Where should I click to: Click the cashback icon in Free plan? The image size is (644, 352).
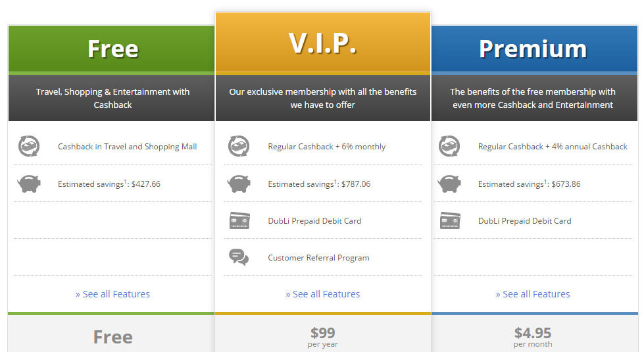point(29,146)
